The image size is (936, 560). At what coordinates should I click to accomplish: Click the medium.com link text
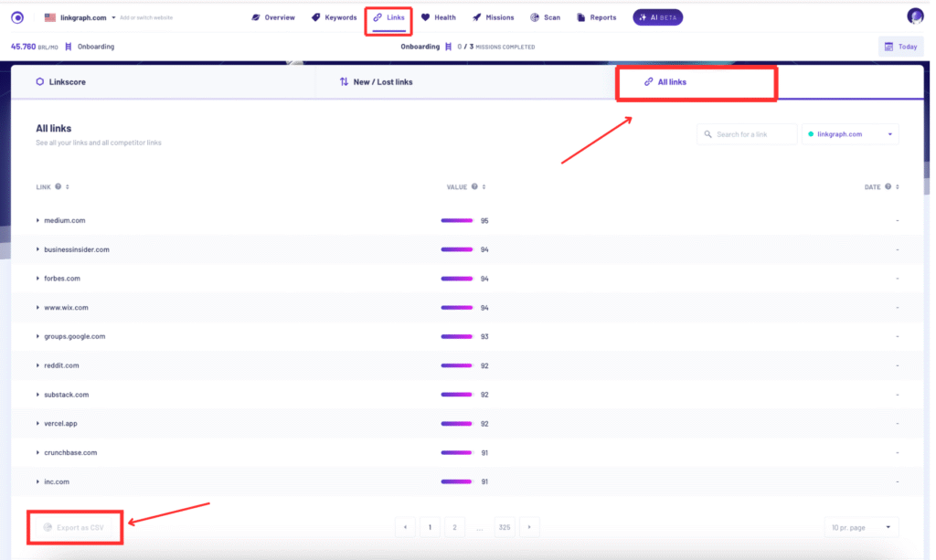click(x=65, y=221)
